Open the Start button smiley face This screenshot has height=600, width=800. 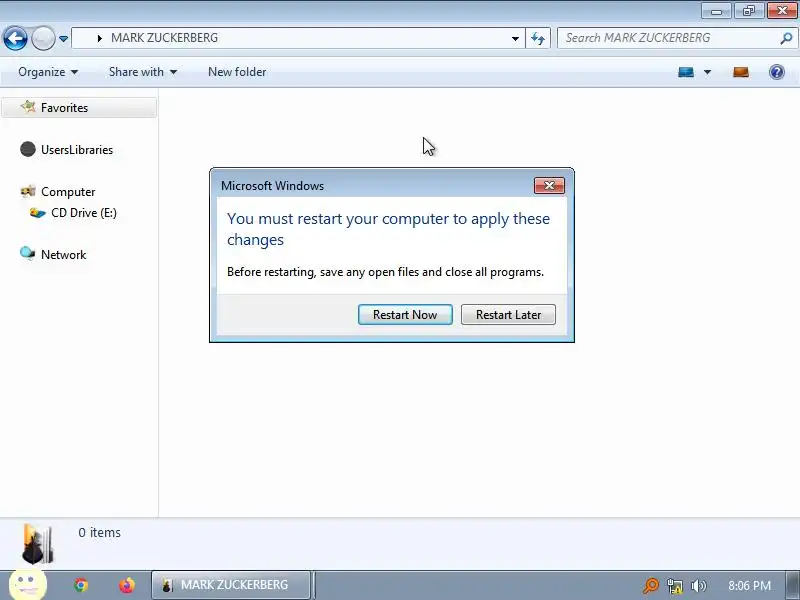click(28, 585)
